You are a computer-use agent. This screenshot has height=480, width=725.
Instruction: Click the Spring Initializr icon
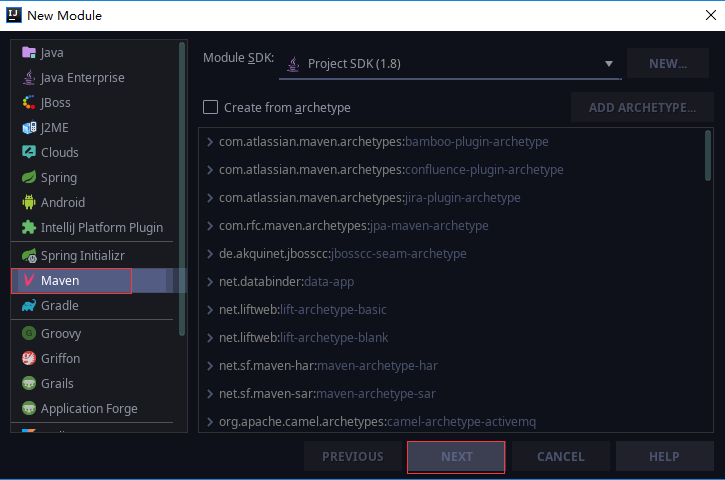click(x=29, y=255)
